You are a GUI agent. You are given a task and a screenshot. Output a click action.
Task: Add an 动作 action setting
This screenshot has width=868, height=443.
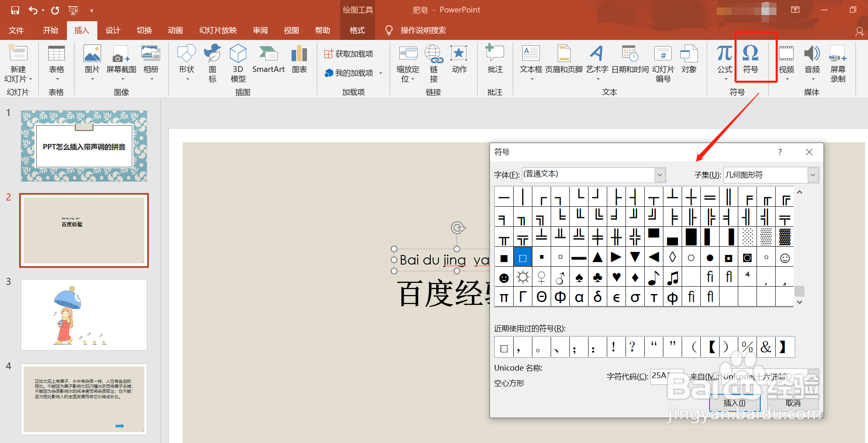[459, 59]
